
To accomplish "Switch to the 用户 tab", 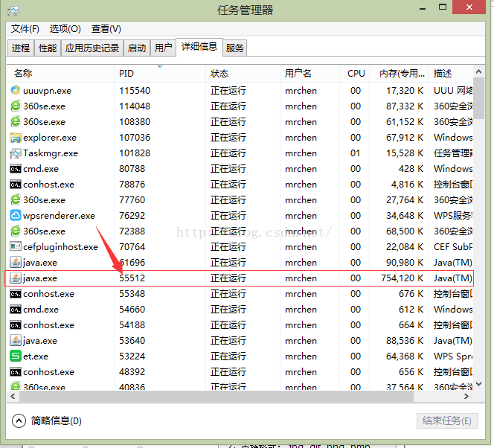I will tap(163, 48).
